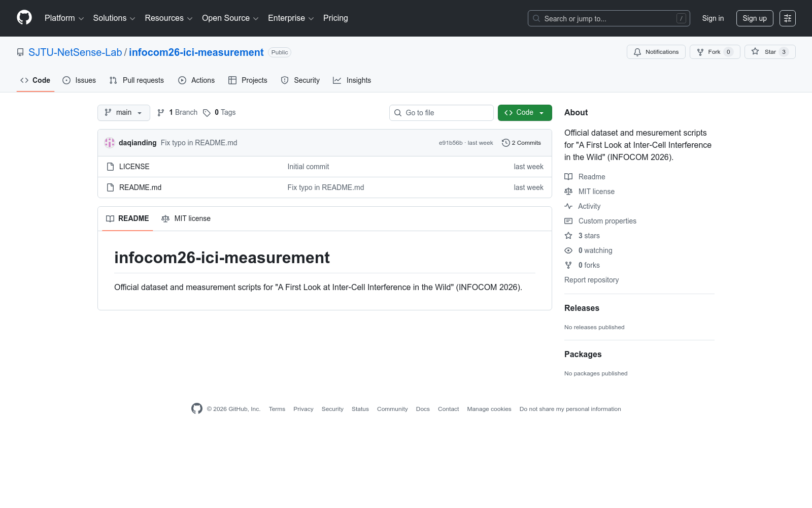The width and height of the screenshot is (812, 508).
Task: Star the repository
Action: (770, 52)
